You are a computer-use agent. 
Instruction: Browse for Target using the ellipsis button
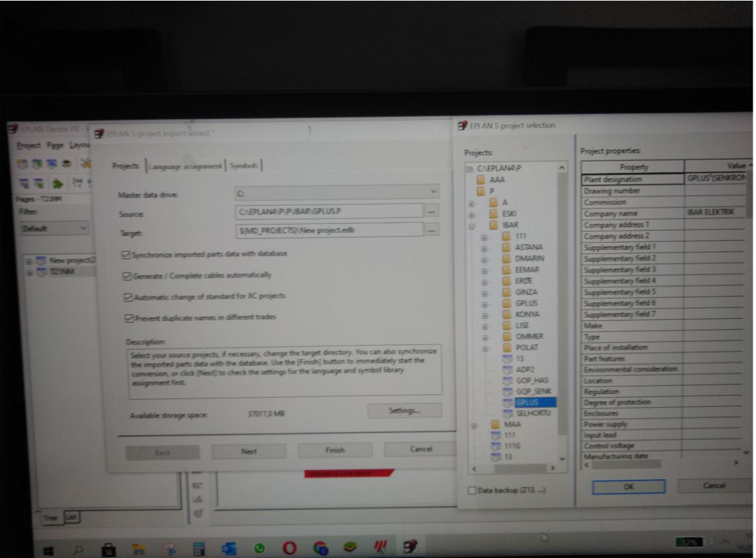coord(431,230)
